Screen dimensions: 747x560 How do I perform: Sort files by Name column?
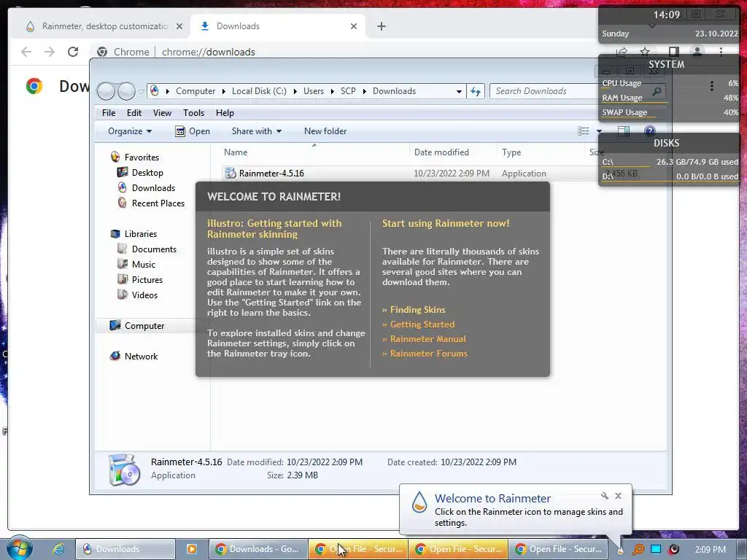pos(314,152)
